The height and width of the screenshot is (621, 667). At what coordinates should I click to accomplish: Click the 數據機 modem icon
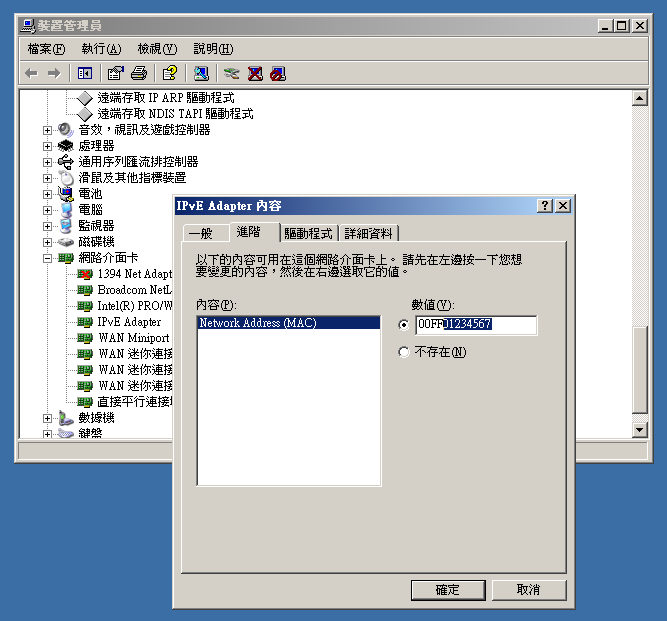pos(66,418)
